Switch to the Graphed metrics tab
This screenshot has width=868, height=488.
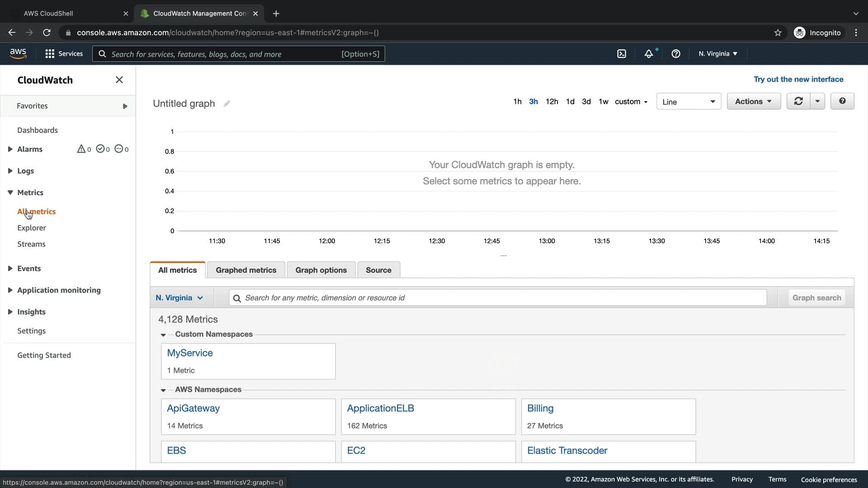(246, 270)
